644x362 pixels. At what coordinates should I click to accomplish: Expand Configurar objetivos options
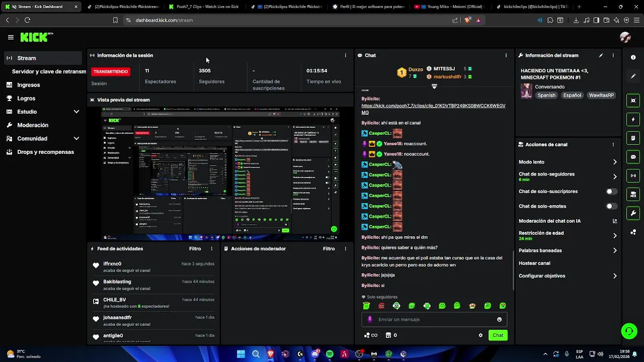615,276
